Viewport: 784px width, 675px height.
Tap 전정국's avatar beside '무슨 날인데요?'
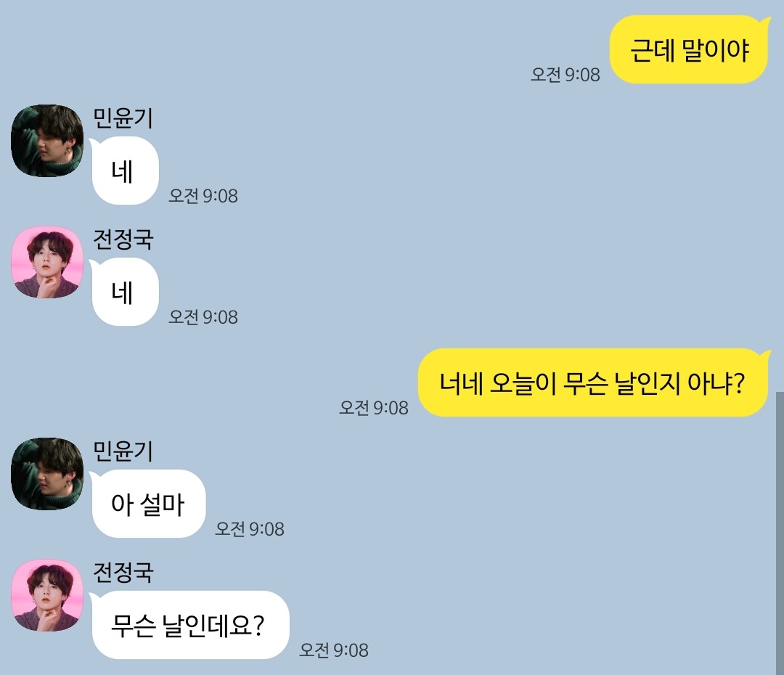pos(47,595)
